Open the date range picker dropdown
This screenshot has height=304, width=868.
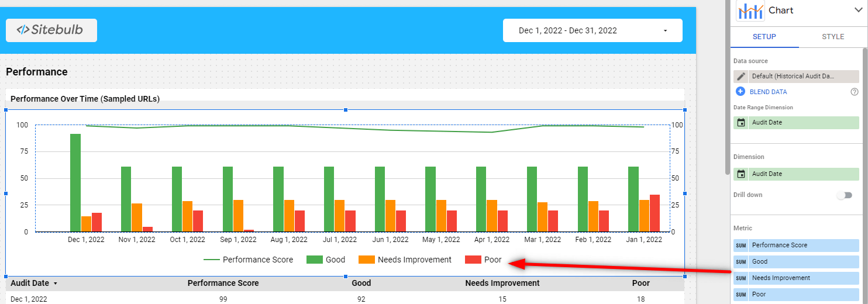coord(593,30)
